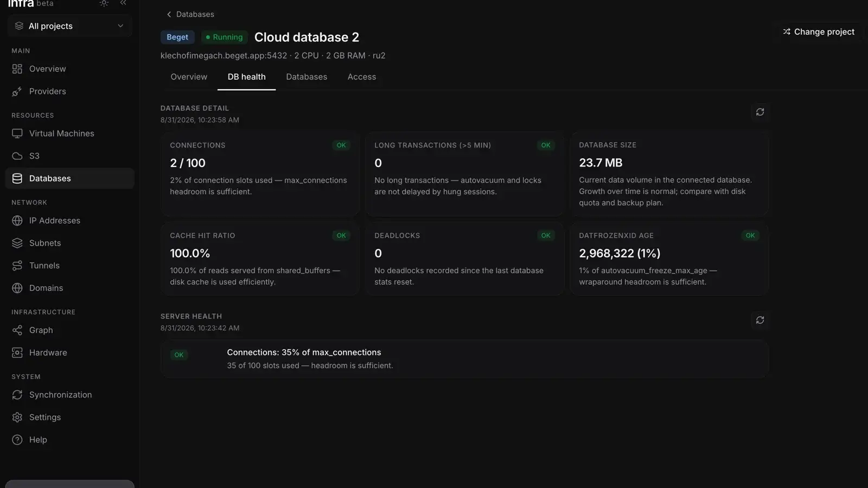Click the Hardware icon
Image resolution: width=868 pixels, height=488 pixels.
17,352
